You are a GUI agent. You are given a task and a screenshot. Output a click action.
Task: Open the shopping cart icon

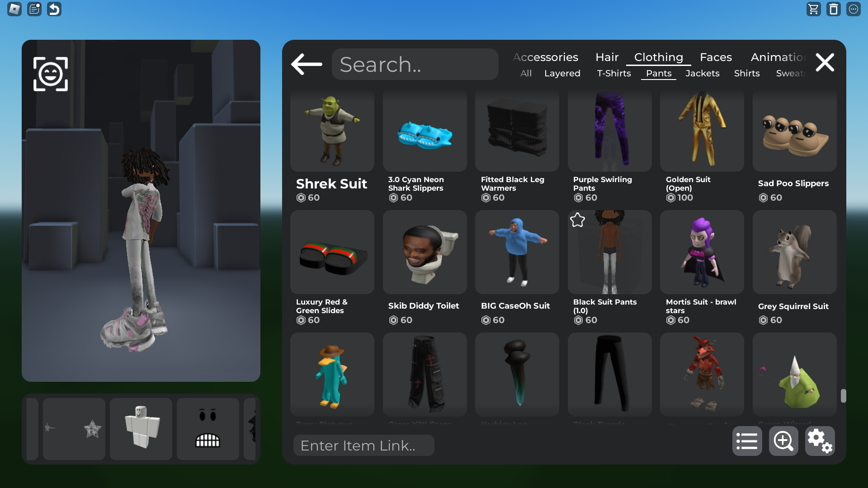pos(813,9)
